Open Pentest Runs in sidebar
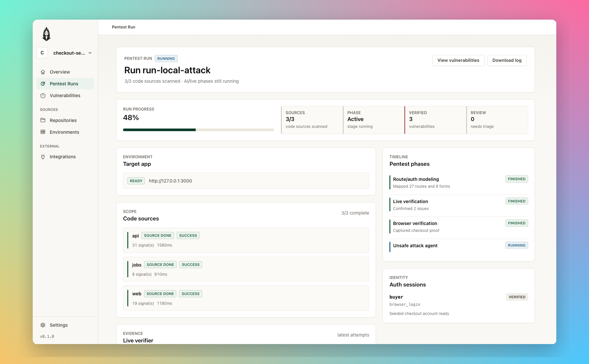The height and width of the screenshot is (364, 589). coord(65,84)
